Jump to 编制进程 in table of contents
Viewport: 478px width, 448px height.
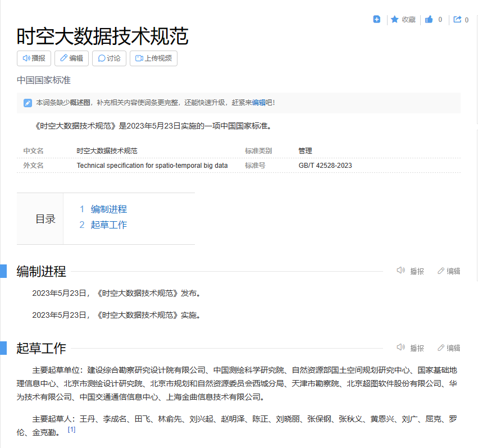[x=109, y=209]
